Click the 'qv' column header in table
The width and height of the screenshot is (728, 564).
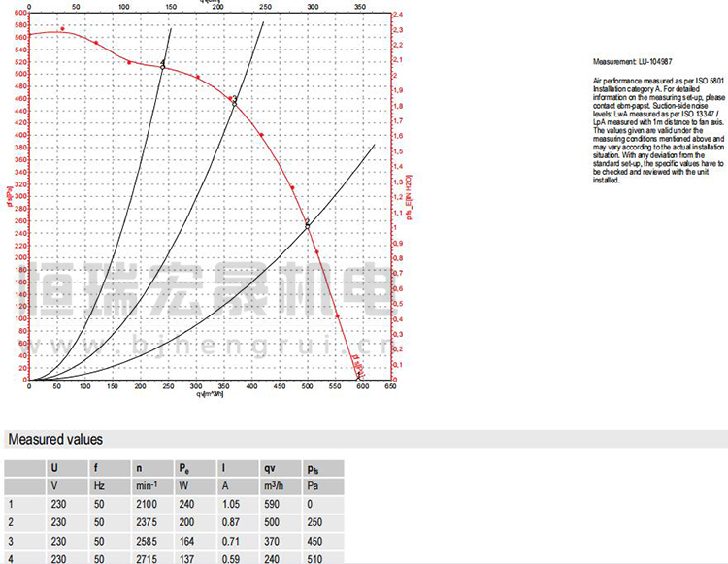click(x=269, y=467)
